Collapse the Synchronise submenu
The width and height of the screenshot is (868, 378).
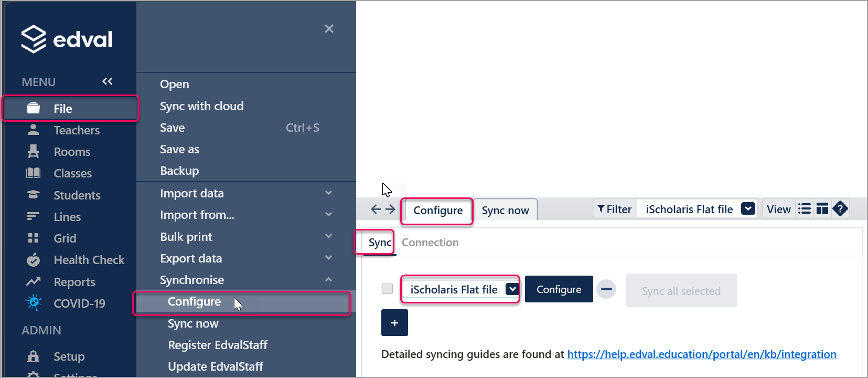pyautogui.click(x=328, y=280)
